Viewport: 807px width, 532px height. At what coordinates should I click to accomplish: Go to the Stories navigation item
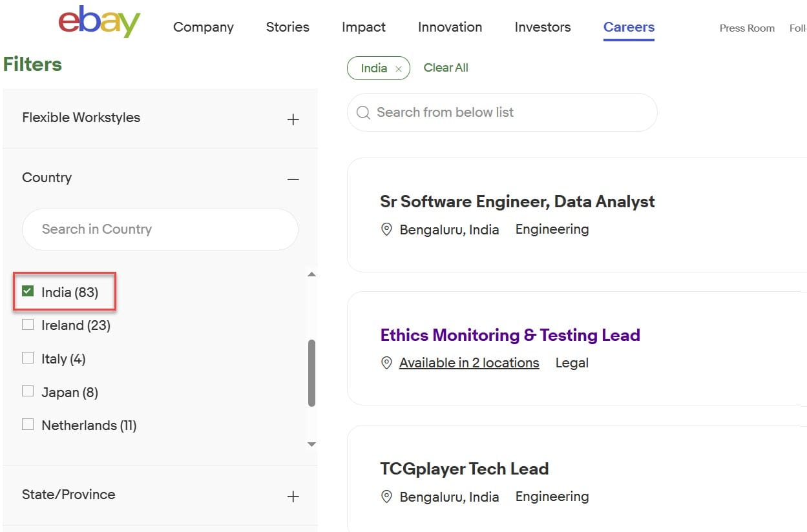tap(288, 27)
